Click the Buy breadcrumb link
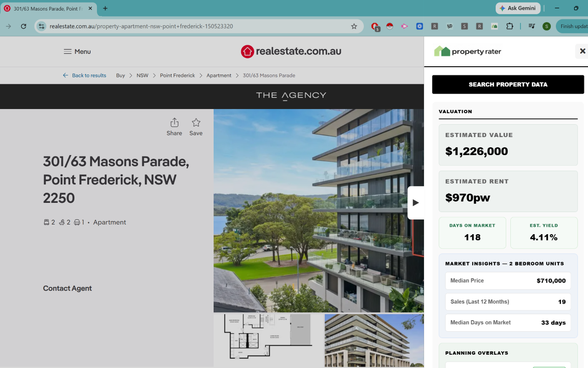Image resolution: width=588 pixels, height=368 pixels. coord(120,75)
